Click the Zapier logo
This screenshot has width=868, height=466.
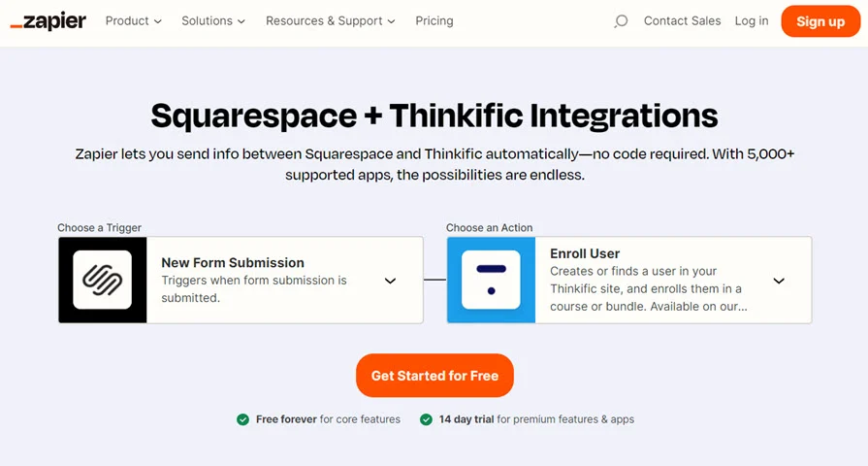(48, 20)
